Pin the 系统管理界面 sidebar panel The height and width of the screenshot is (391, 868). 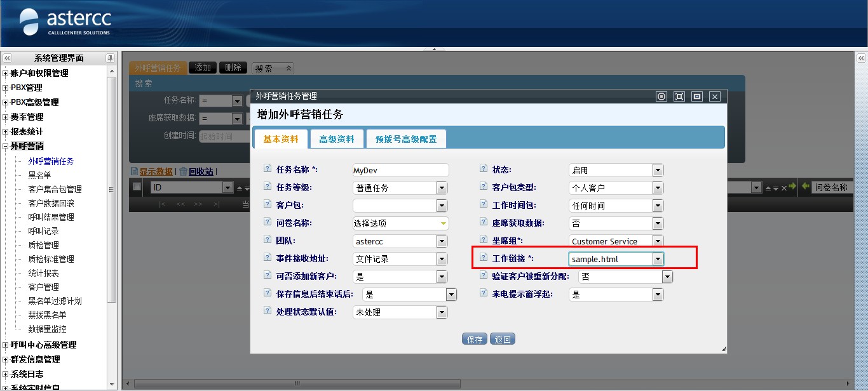[x=110, y=58]
